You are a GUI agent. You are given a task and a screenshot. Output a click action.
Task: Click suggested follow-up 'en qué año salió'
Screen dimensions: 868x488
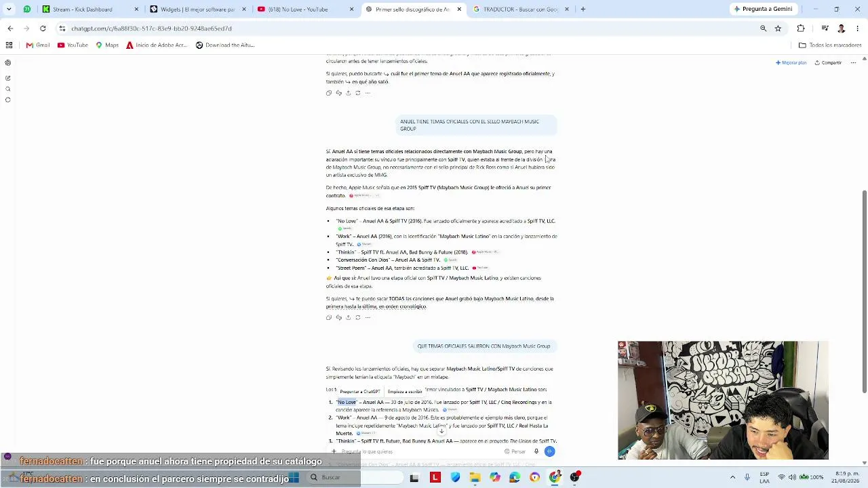367,82
